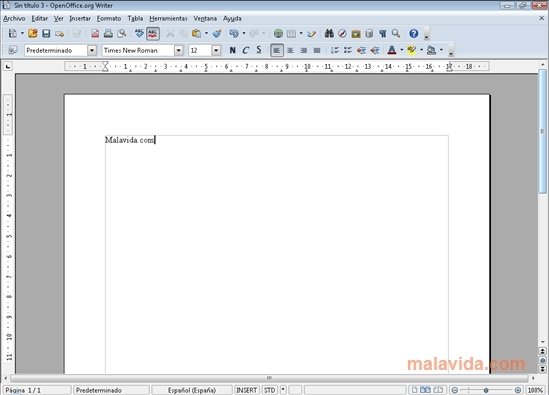Toggle bold N formatting
Screen dimensions: 549x395
coord(232,50)
